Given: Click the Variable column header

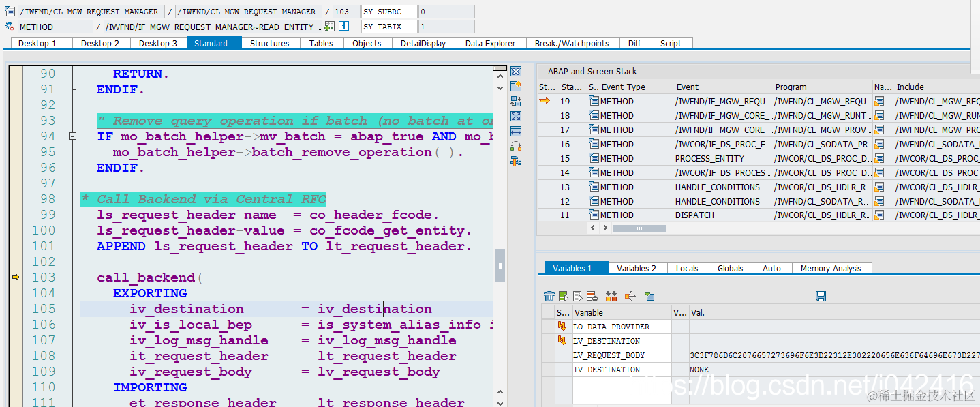Looking at the screenshot, I should [x=622, y=312].
